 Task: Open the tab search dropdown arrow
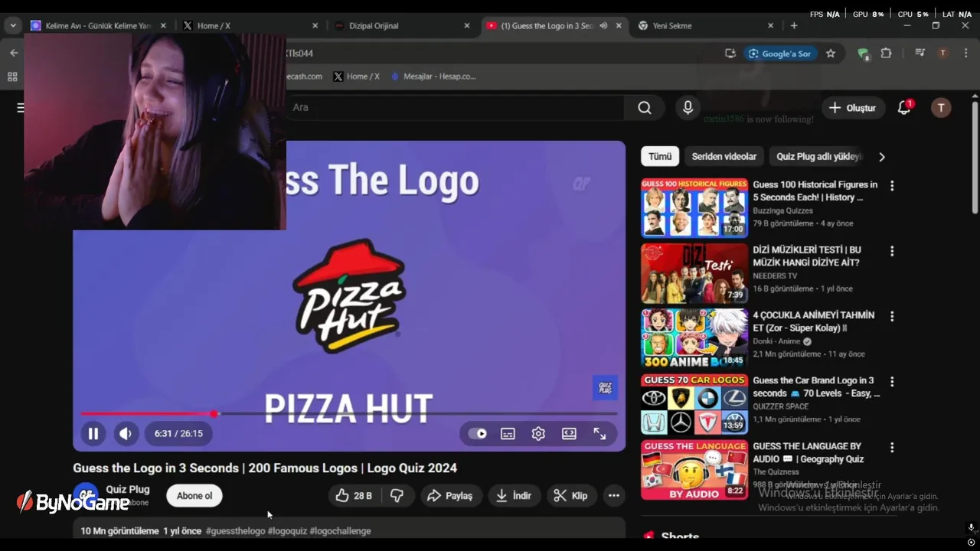[13, 25]
